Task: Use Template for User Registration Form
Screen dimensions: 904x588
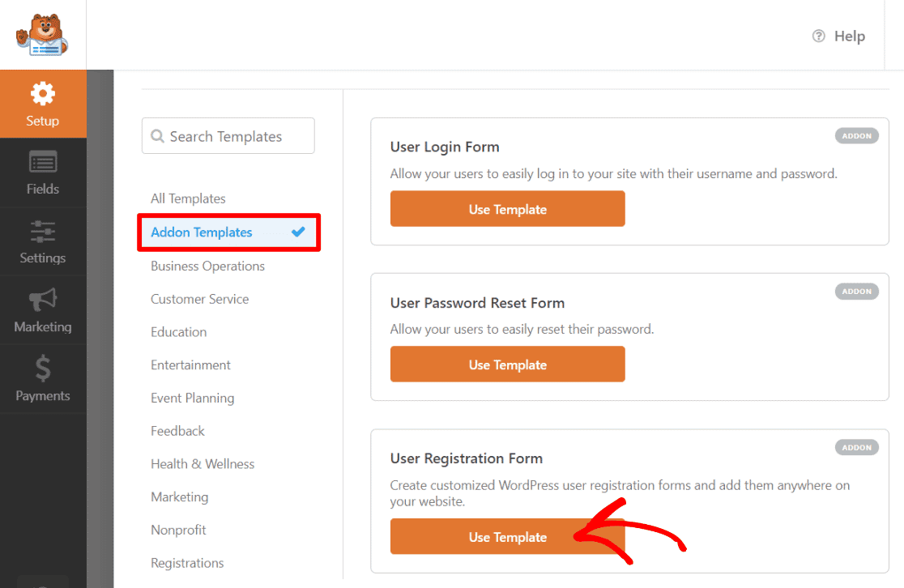Action: click(x=507, y=537)
